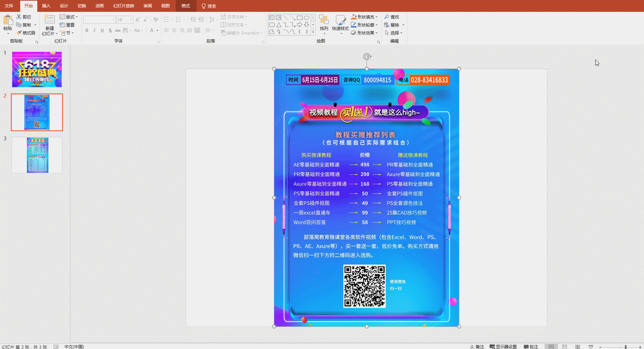Open Shape Outline (形状轮廓) dropdown
Viewport: 644px width, 349px height.
coord(364,25)
